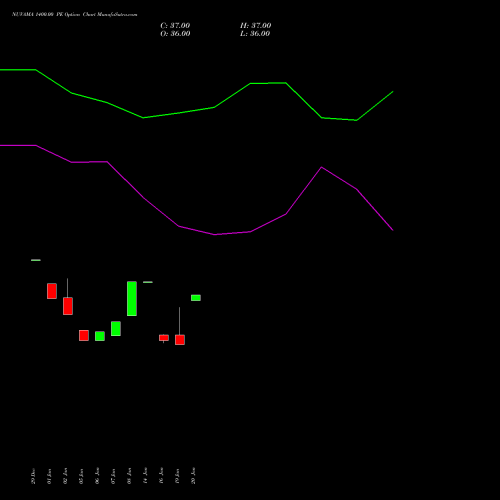The height and width of the screenshot is (500, 500).
Task: Select the flat dash candle for 14 Jan
Action: coord(148,282)
